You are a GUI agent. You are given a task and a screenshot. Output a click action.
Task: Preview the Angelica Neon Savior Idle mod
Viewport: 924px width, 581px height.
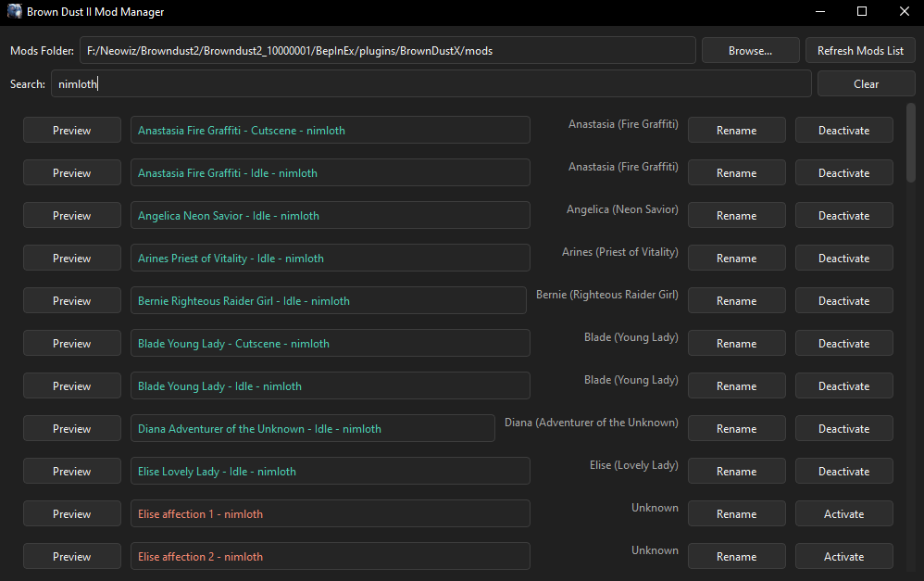click(71, 215)
